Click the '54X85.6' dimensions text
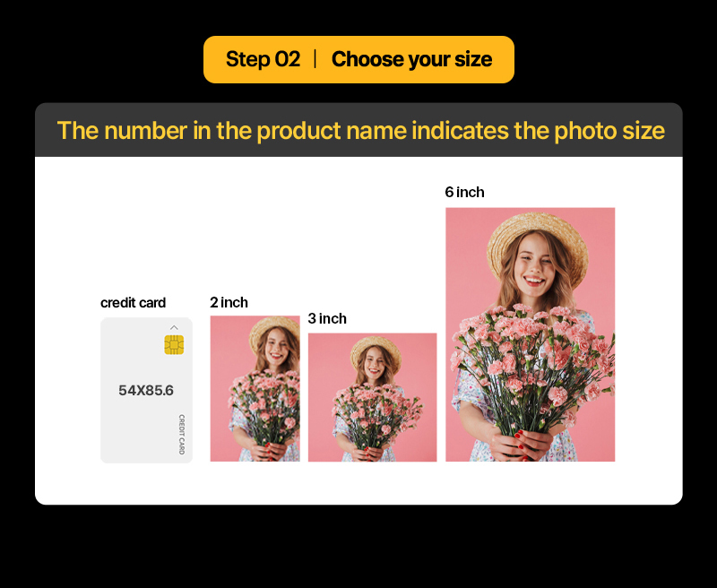Viewport: 717px width, 588px height. click(x=146, y=391)
